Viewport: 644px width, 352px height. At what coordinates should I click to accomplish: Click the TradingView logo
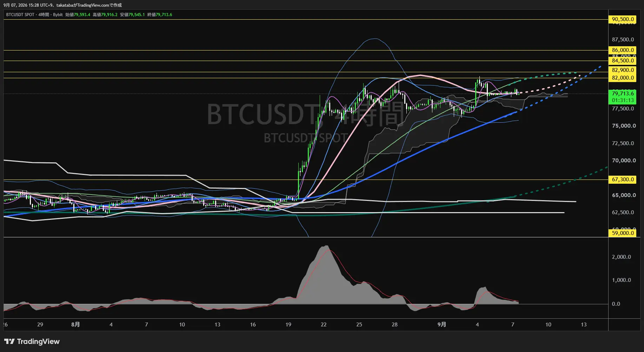(32, 341)
